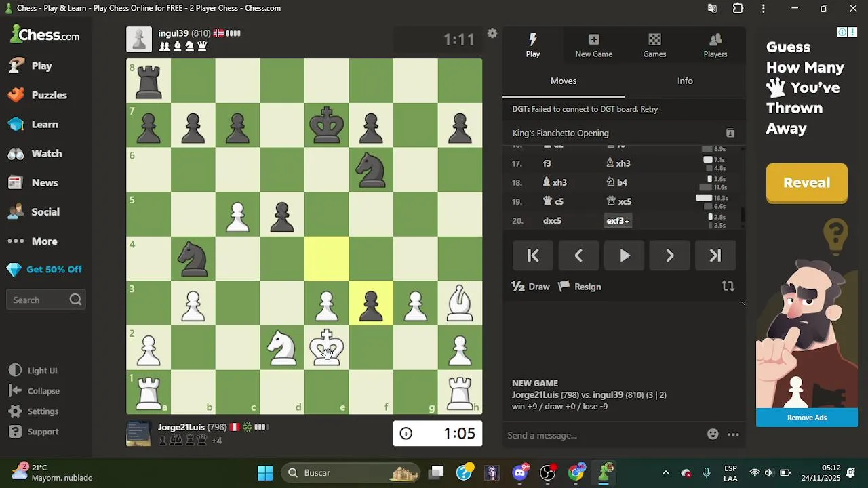Open browser translate icon in title bar
This screenshot has height=488, width=868.
click(712, 8)
